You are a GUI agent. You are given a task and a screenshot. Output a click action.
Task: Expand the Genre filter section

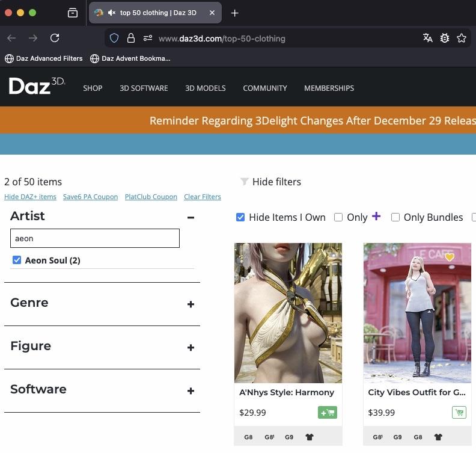191,304
